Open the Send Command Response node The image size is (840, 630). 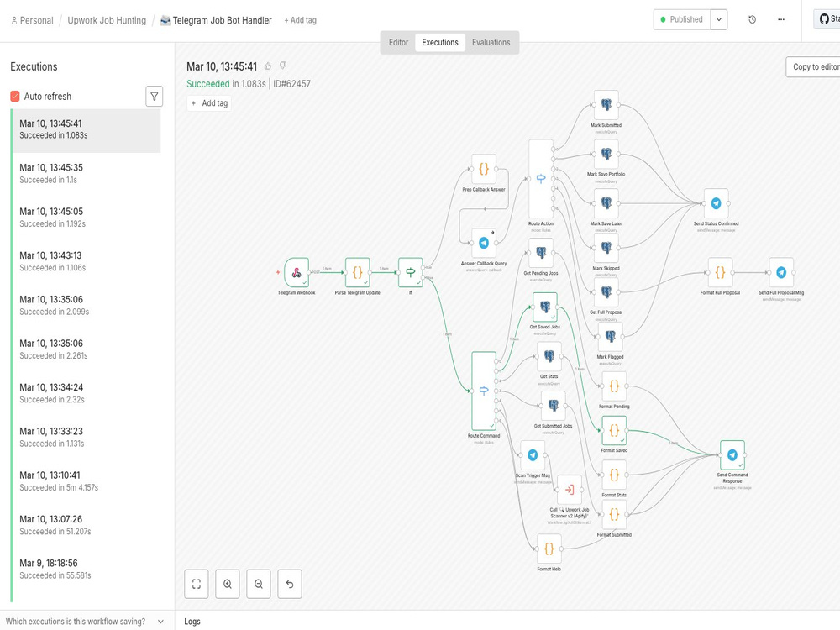[732, 455]
